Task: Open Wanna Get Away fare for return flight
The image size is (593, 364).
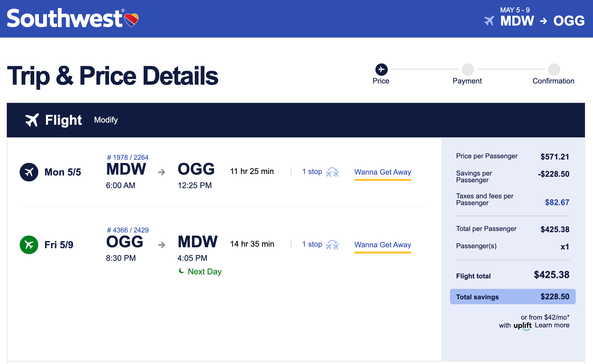Action: pyautogui.click(x=382, y=245)
